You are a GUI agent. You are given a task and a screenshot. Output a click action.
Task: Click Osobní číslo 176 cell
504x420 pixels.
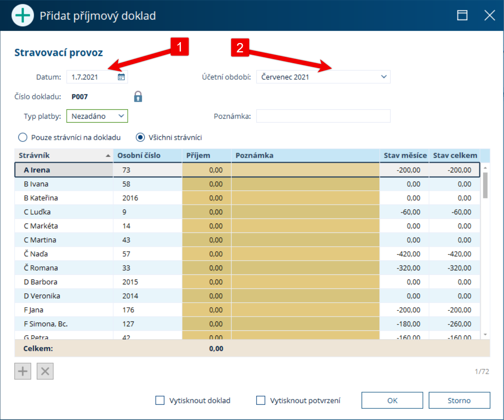147,310
